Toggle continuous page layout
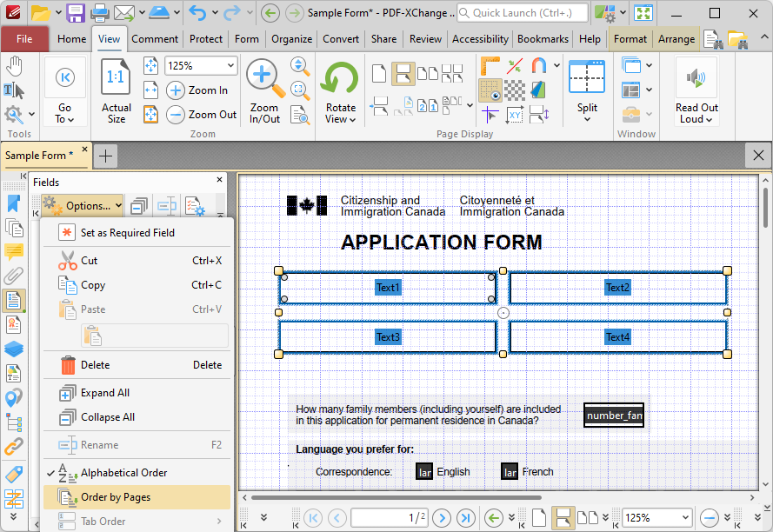773x532 pixels. coord(403,74)
